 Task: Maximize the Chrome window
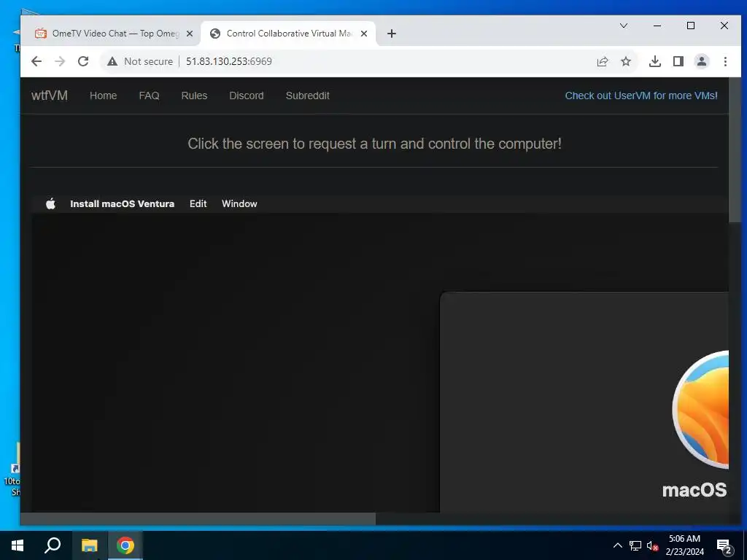pyautogui.click(x=691, y=26)
